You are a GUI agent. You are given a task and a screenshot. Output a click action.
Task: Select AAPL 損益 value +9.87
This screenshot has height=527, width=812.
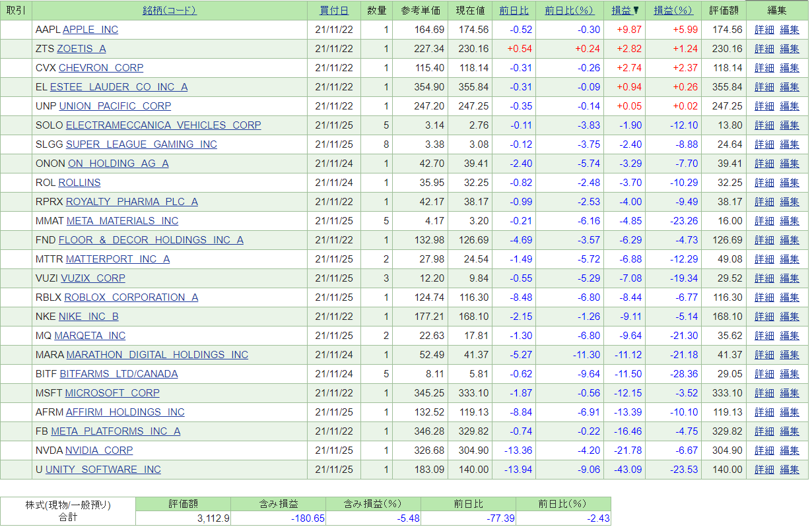click(x=629, y=30)
